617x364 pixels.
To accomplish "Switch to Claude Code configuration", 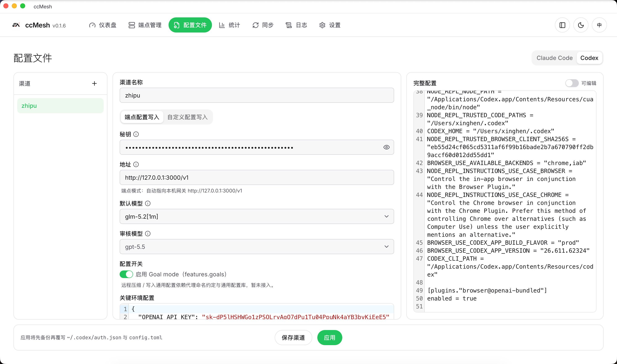I will (x=554, y=58).
